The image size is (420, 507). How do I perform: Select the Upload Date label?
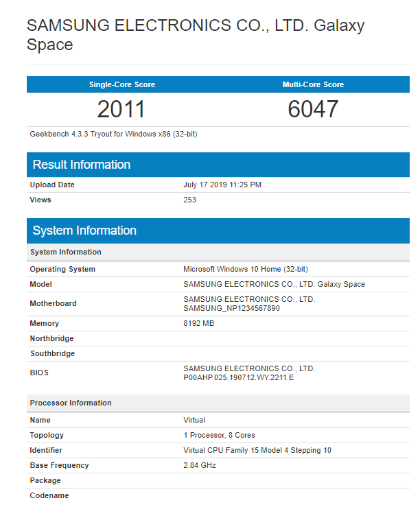click(x=52, y=185)
